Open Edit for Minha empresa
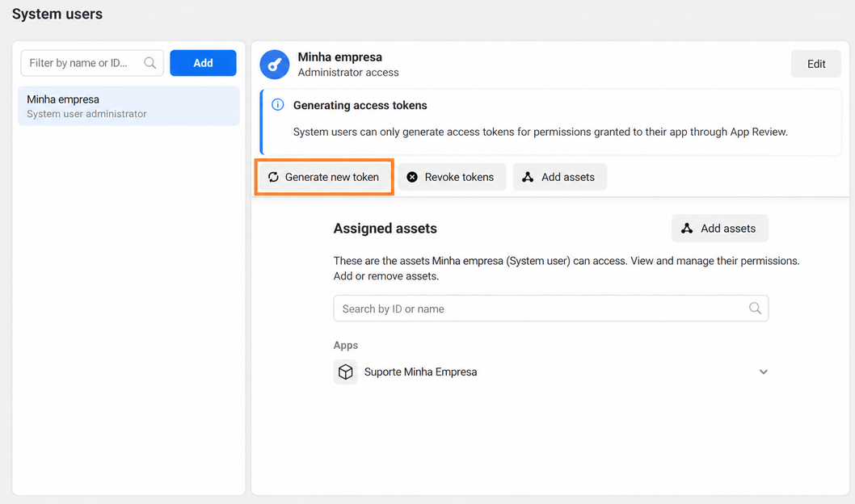Screen dimensions: 855x504 point(815,64)
